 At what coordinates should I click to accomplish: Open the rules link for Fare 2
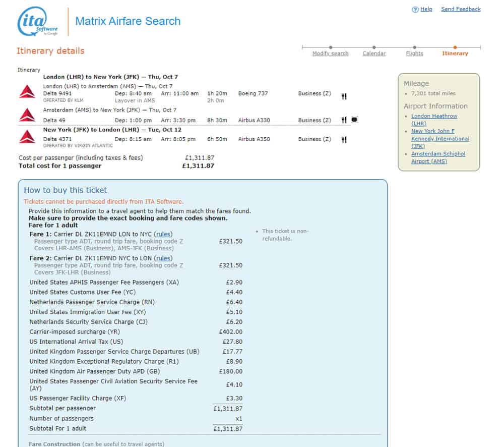pos(163,258)
